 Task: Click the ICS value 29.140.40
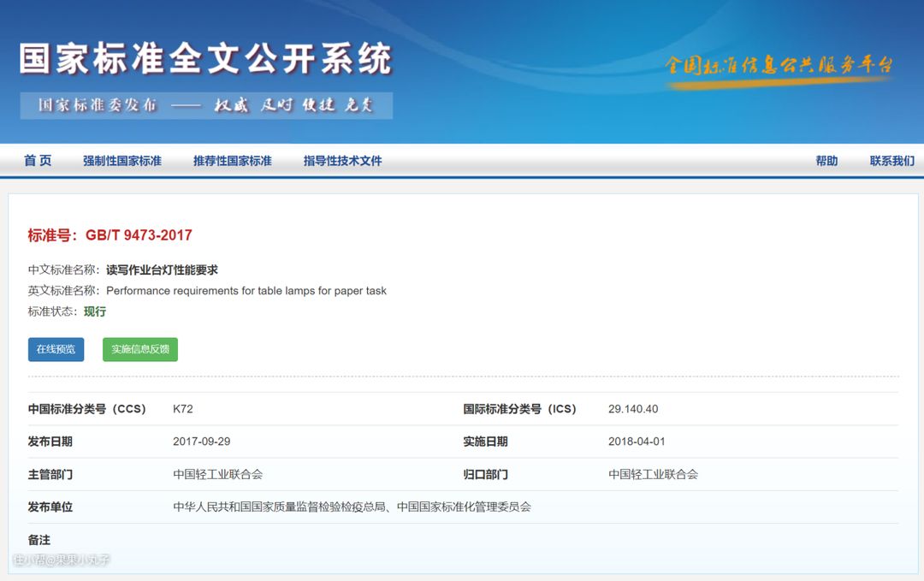633,409
